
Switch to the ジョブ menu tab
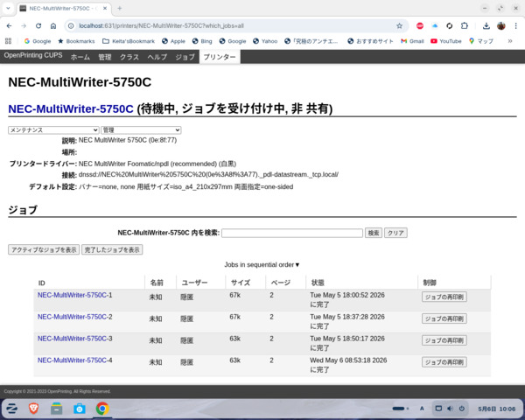185,57
